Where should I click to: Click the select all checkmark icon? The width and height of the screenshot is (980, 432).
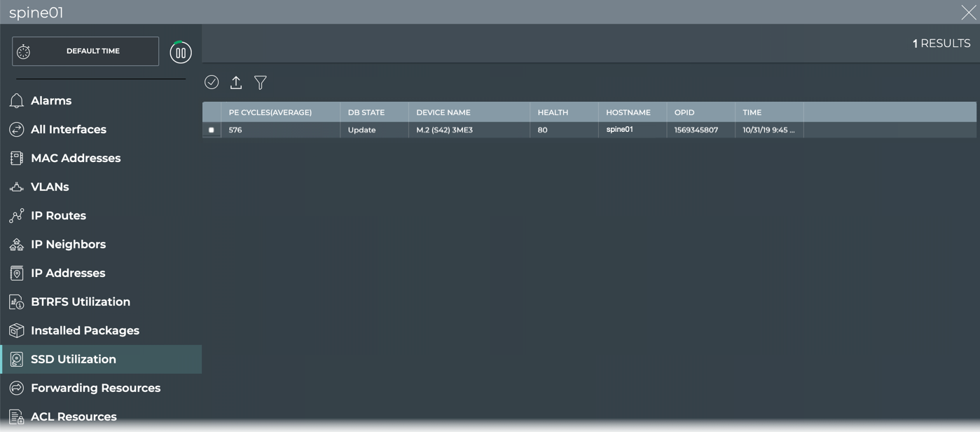click(212, 83)
